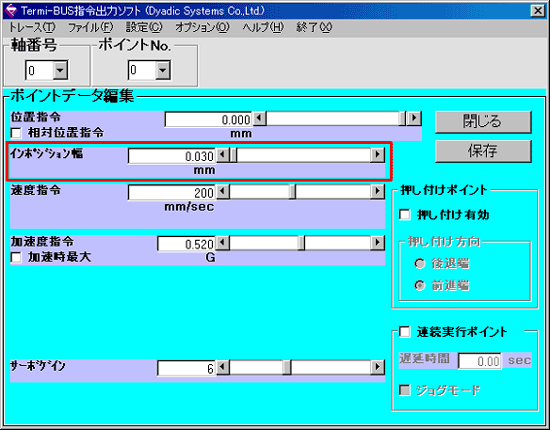Enable the 相対位置指令 checkbox
Viewport: 550px width, 430px height.
pyautogui.click(x=16, y=133)
